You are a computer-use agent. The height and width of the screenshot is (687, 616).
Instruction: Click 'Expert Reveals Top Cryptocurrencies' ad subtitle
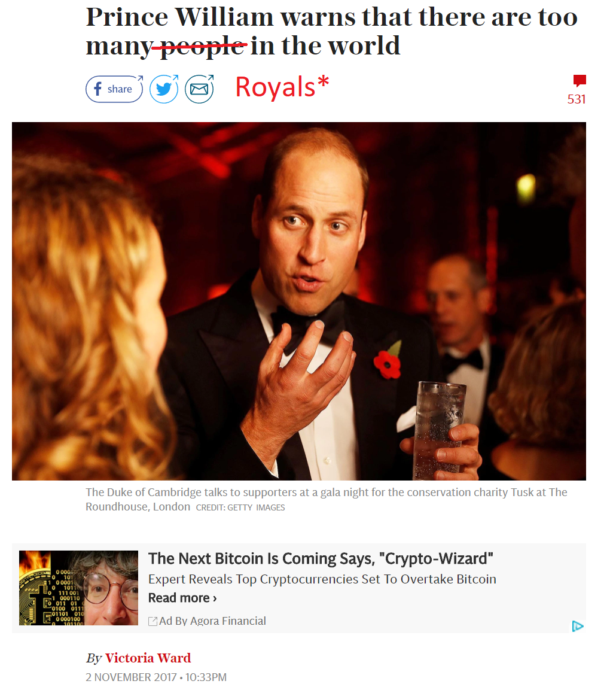pyautogui.click(x=322, y=579)
